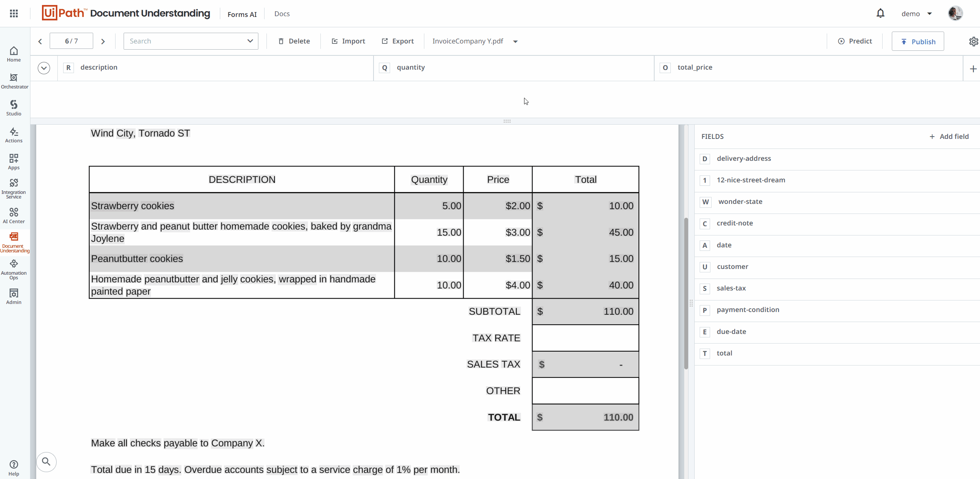Select the wonder-state field
The height and width of the screenshot is (479, 980).
point(838,202)
